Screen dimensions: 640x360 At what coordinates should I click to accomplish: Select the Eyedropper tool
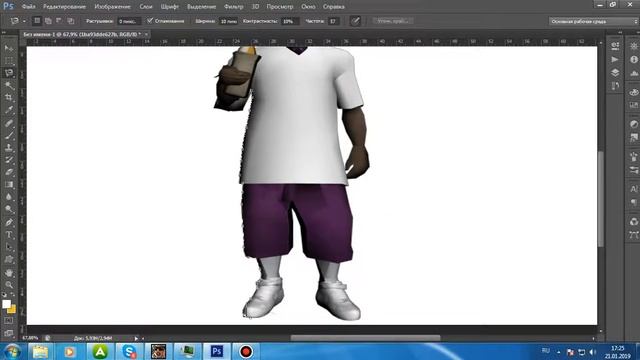click(9, 110)
